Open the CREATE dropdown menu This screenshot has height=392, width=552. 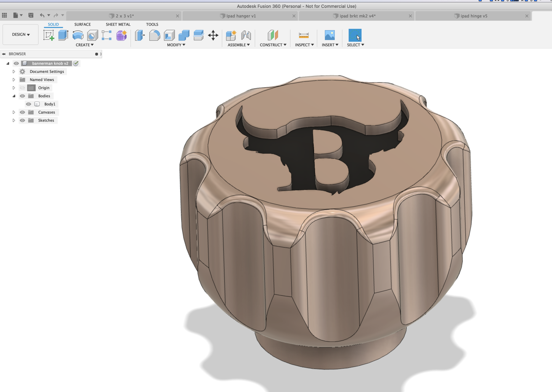(85, 45)
